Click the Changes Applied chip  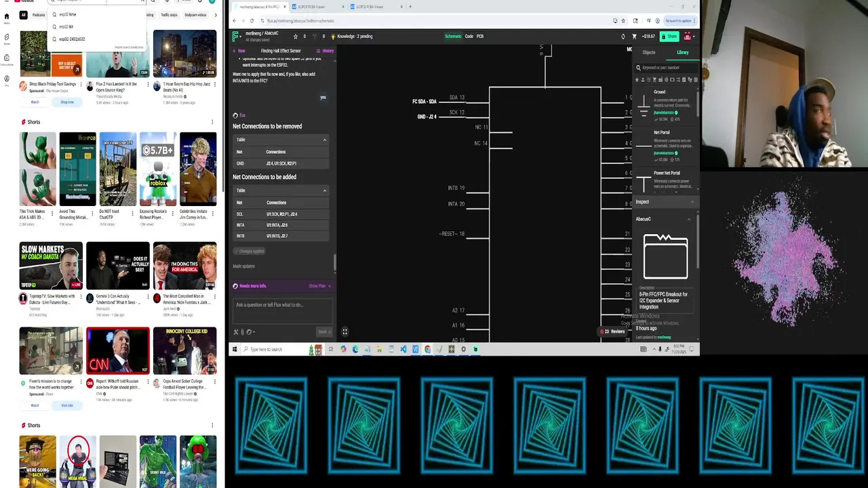[x=249, y=251]
